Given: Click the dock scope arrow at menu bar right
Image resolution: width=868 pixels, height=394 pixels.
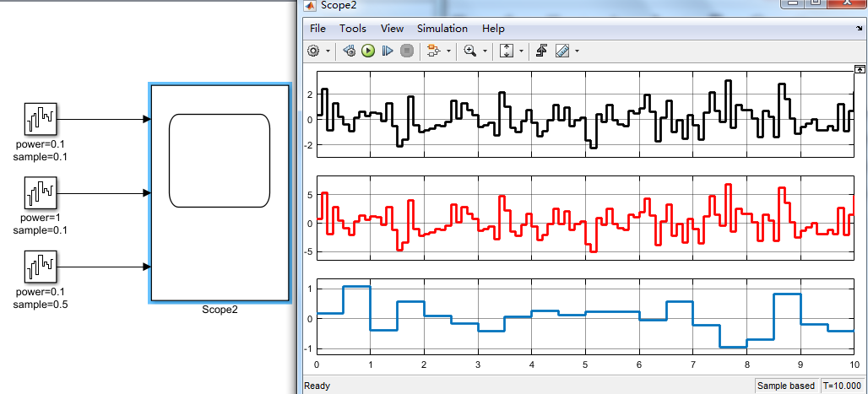Looking at the screenshot, I should pyautogui.click(x=859, y=28).
